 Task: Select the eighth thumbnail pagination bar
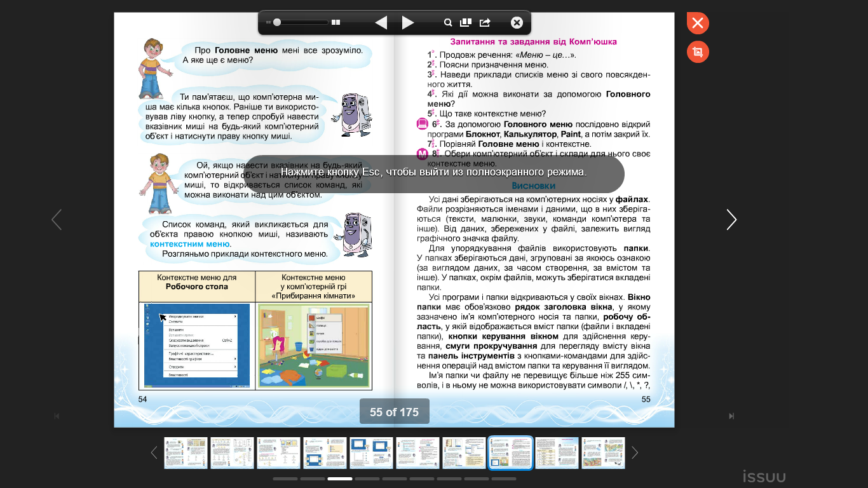[477, 478]
